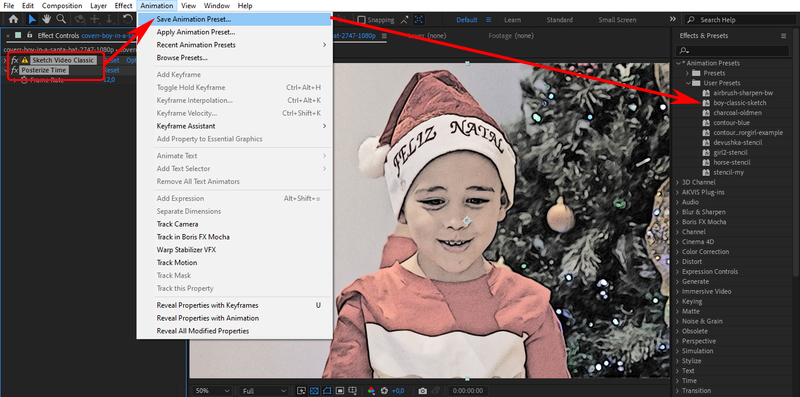Screen dimensions: 800x397
Task: Expand the Presets folder
Action: pos(688,73)
